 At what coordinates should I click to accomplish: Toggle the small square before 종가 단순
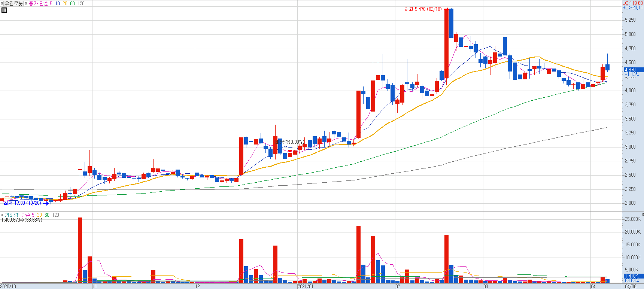click(26, 3)
